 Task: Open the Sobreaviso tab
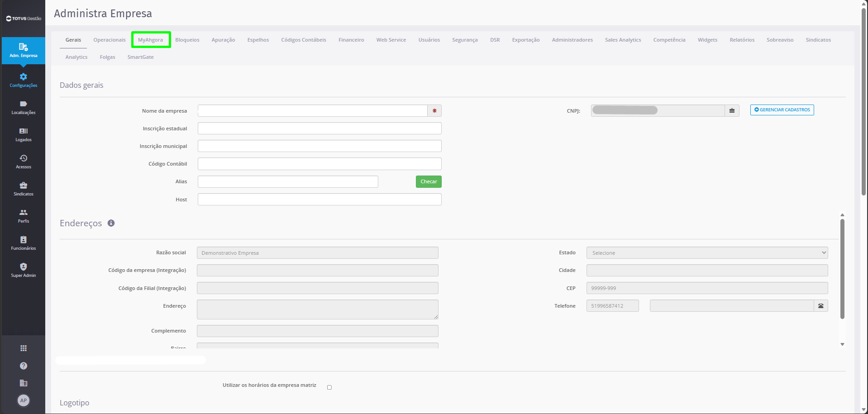click(x=780, y=40)
